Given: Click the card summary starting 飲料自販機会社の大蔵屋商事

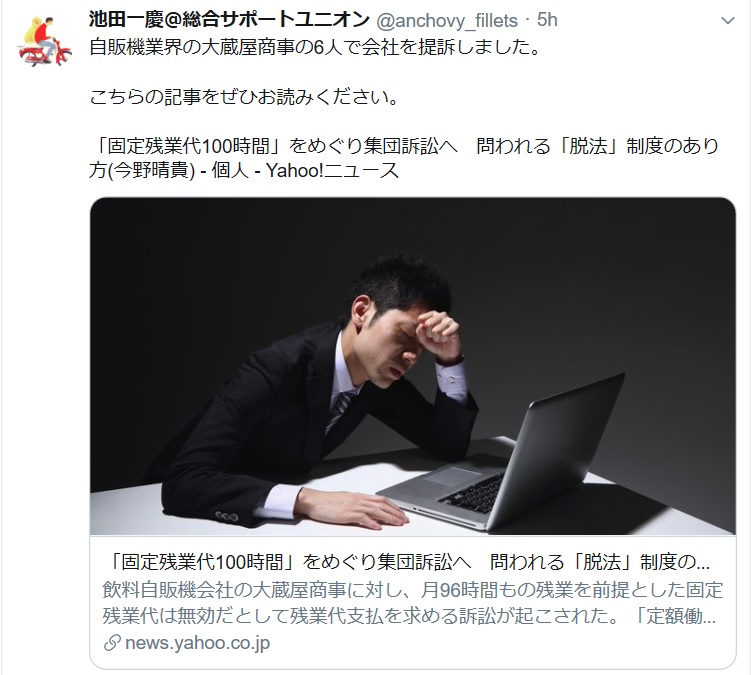Looking at the screenshot, I should click(x=413, y=603).
